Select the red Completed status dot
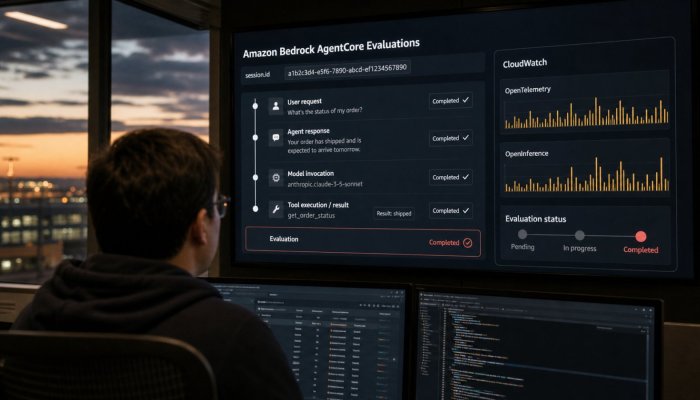The width and height of the screenshot is (700, 400). (x=641, y=236)
